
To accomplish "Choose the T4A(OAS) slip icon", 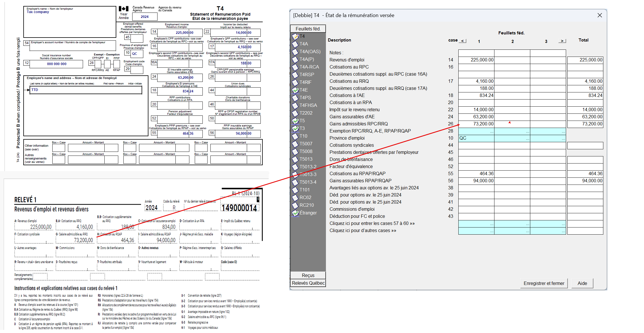I will [x=295, y=52].
